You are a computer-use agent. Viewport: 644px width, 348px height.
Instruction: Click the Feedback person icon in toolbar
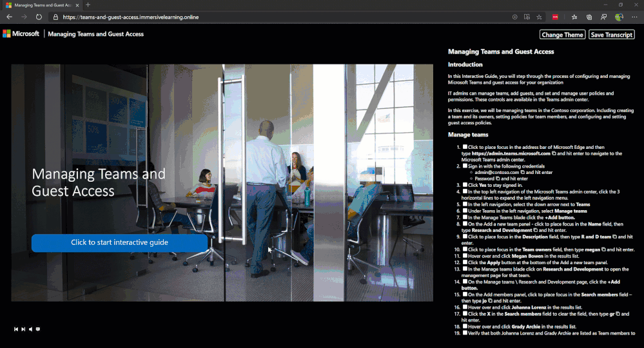[604, 17]
